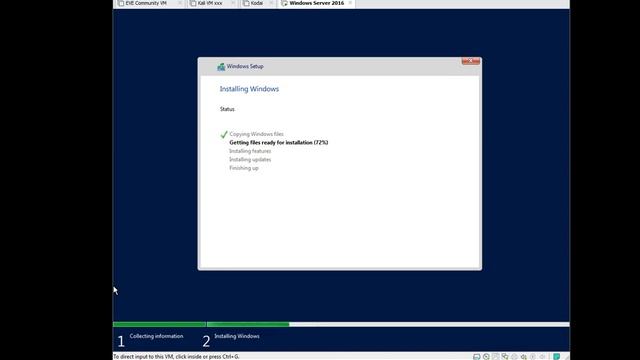Click the VM icon on EVE Community tab
640x360 pixels.
coord(121,3)
